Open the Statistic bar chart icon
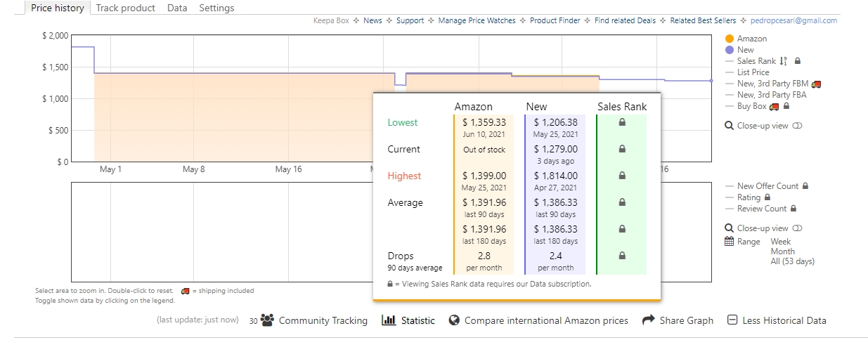This screenshot has width=868, height=340. 389,320
